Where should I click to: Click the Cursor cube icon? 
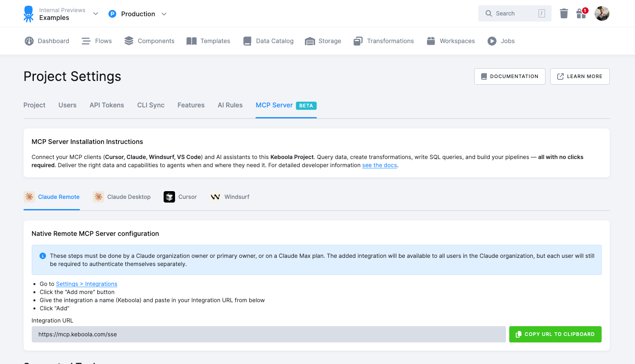pos(169,197)
